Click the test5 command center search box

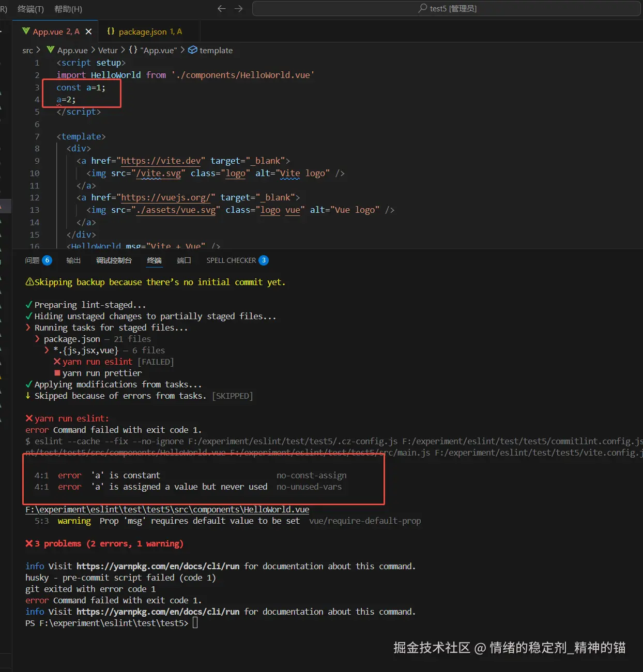click(447, 8)
